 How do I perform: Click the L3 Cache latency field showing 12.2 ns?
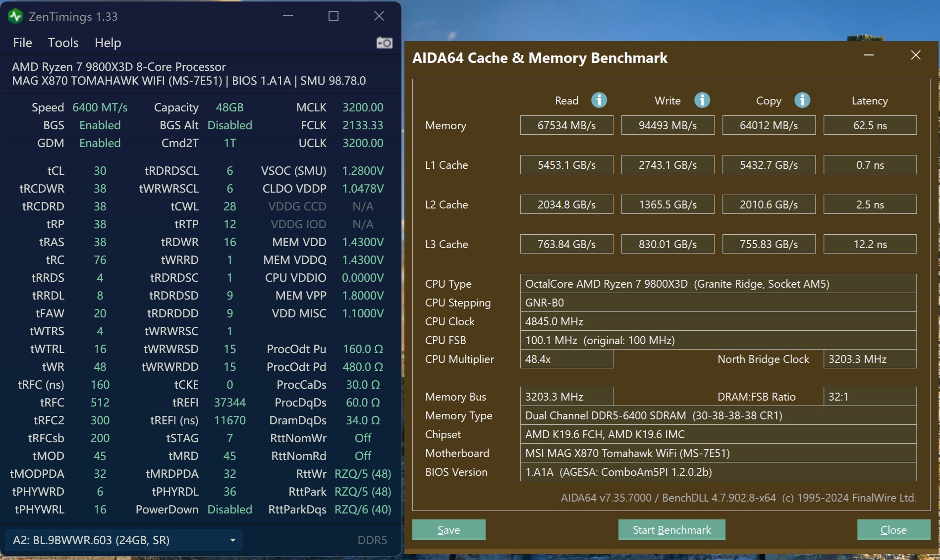click(870, 244)
